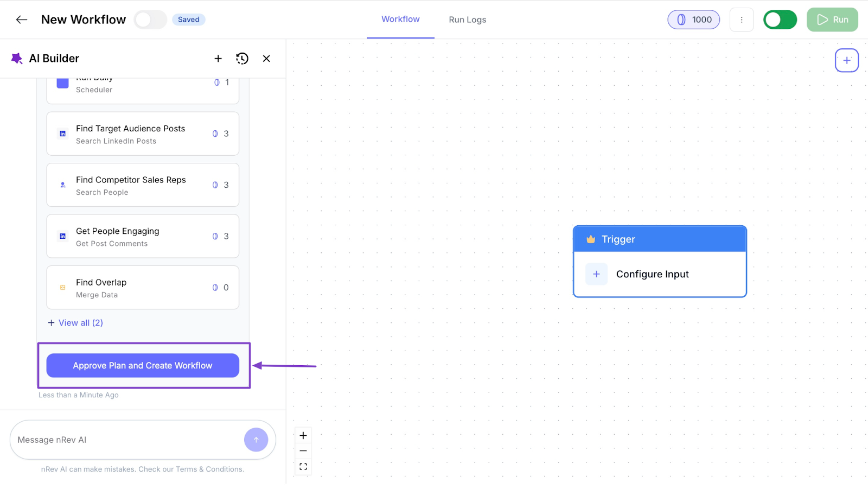Select the Merge Data icon on Find Overlap
868x489 pixels.
point(62,287)
